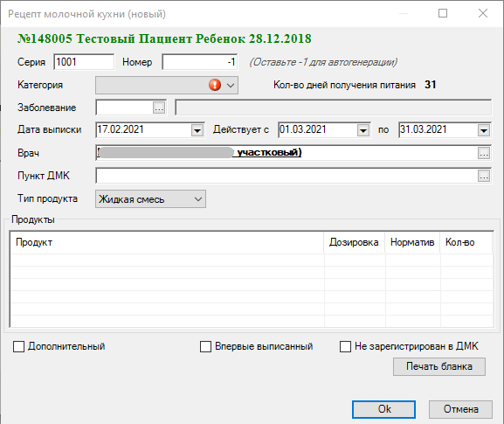Open the Действует с date dropdown
The width and height of the screenshot is (504, 424).
click(x=363, y=130)
